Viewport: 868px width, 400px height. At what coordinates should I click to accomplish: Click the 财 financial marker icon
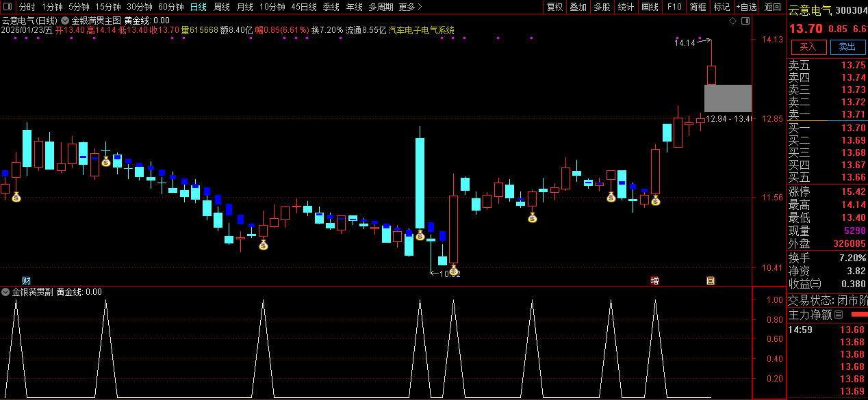[26, 280]
